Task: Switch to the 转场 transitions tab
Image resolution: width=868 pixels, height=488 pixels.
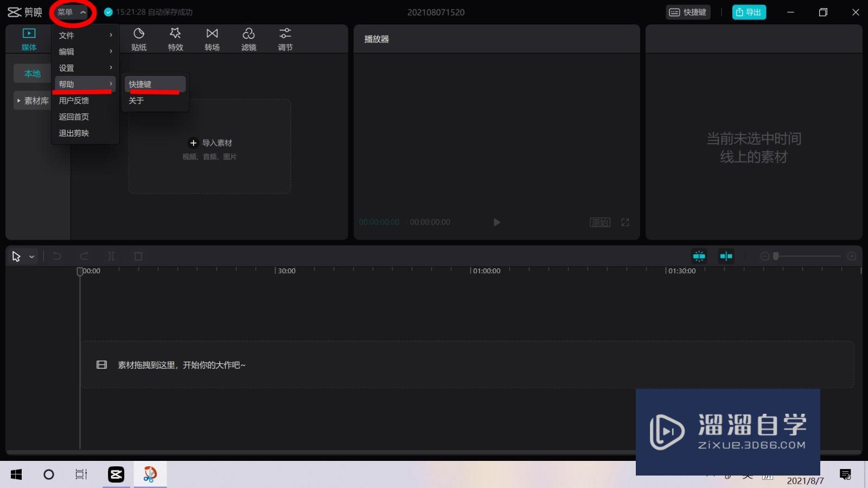Action: tap(212, 40)
